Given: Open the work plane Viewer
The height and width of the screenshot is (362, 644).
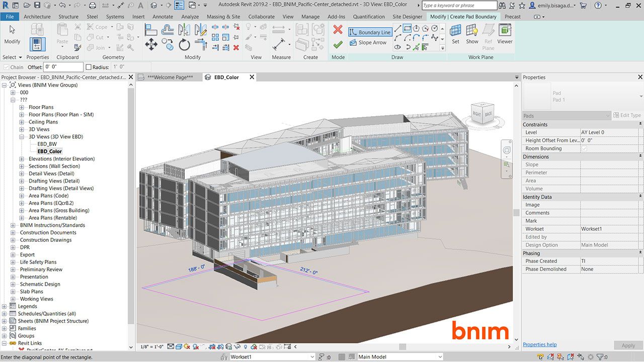Looking at the screenshot, I should (x=505, y=35).
